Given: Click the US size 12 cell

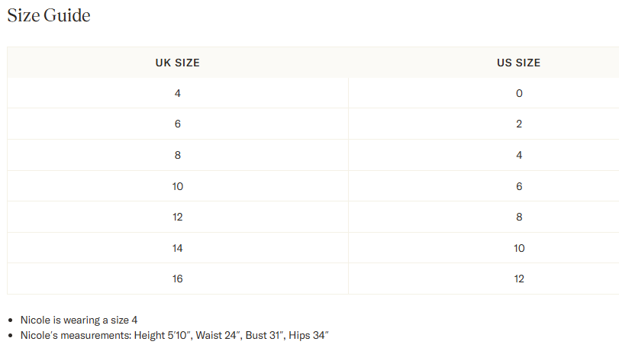Looking at the screenshot, I should coord(519,279).
